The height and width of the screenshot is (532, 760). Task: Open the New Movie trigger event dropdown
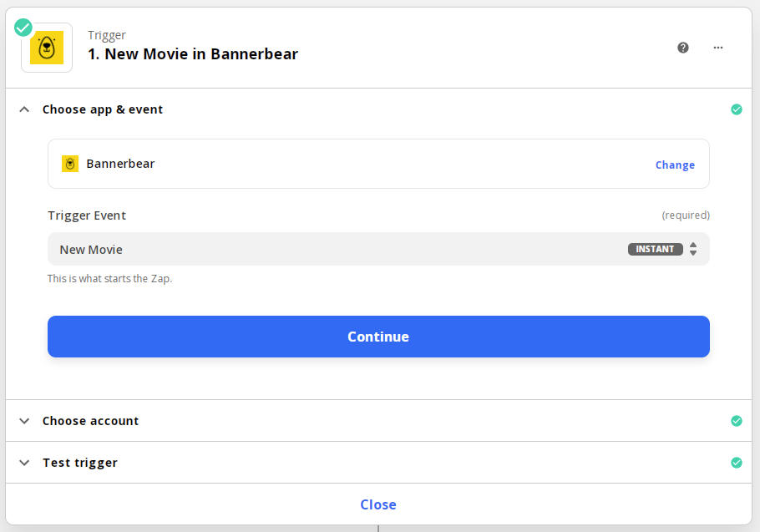(x=334, y=249)
